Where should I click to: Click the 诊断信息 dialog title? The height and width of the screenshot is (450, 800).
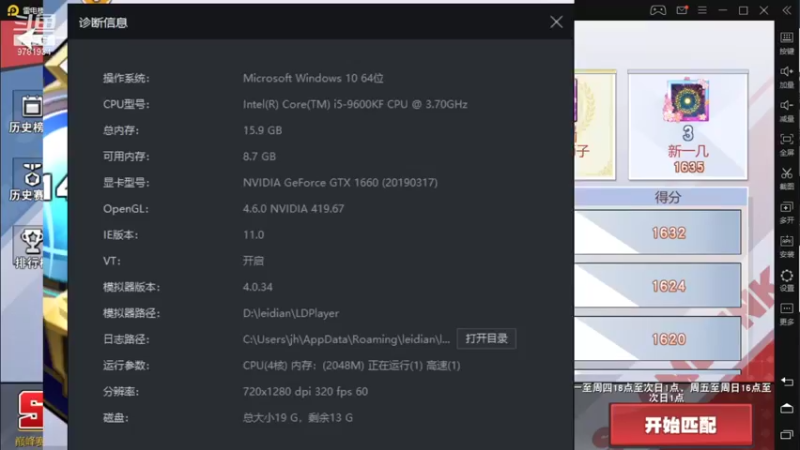pos(103,23)
